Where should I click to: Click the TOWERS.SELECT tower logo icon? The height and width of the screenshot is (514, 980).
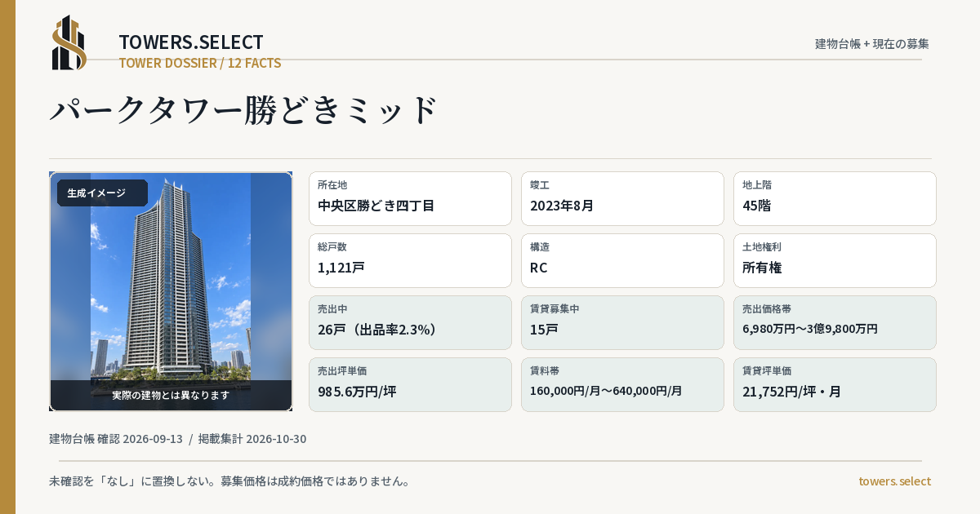[x=69, y=42]
